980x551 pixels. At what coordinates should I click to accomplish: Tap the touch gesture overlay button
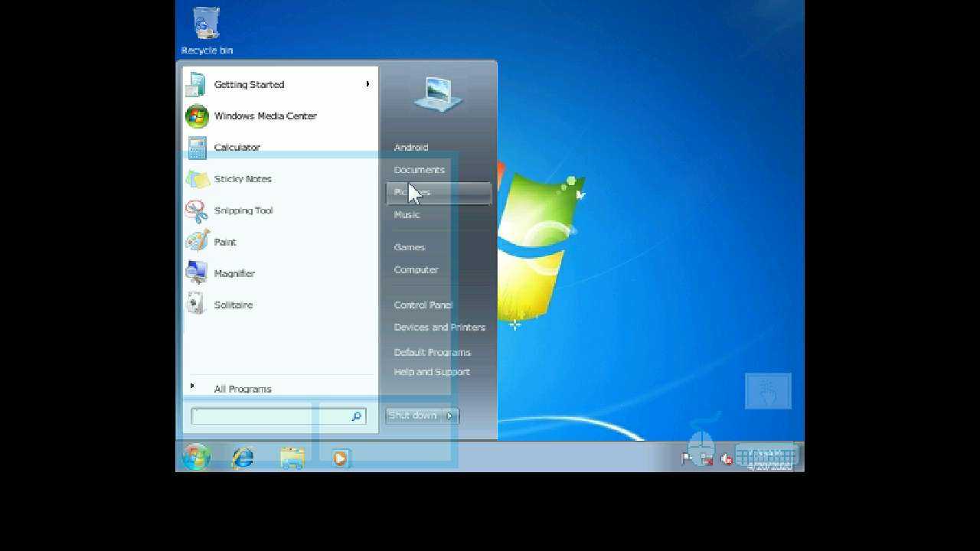768,391
